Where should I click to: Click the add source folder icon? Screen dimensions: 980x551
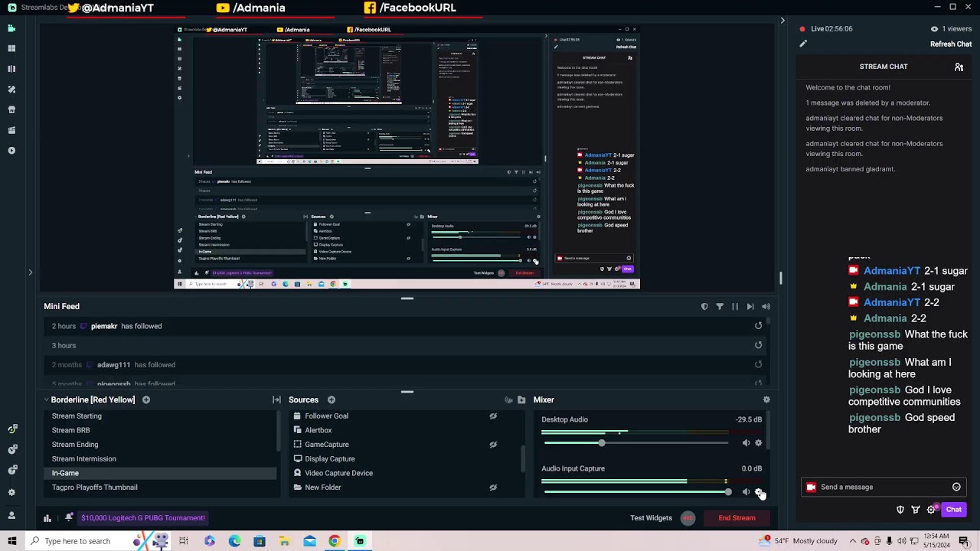tap(521, 399)
